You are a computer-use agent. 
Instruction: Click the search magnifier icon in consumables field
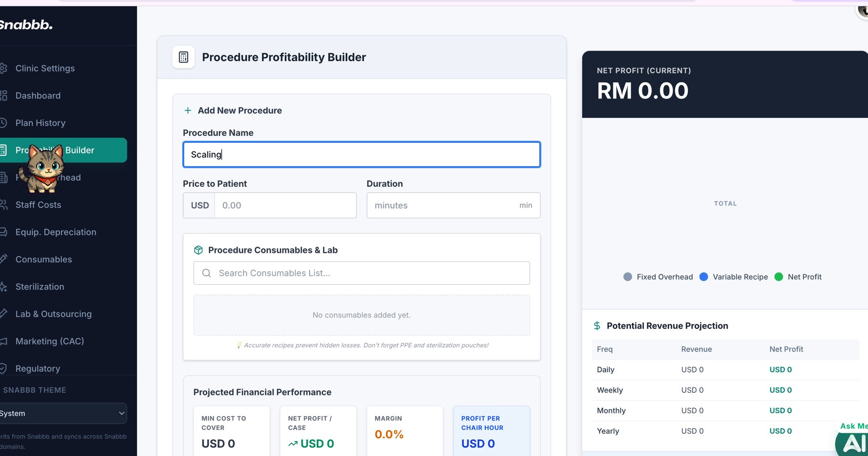(x=206, y=273)
